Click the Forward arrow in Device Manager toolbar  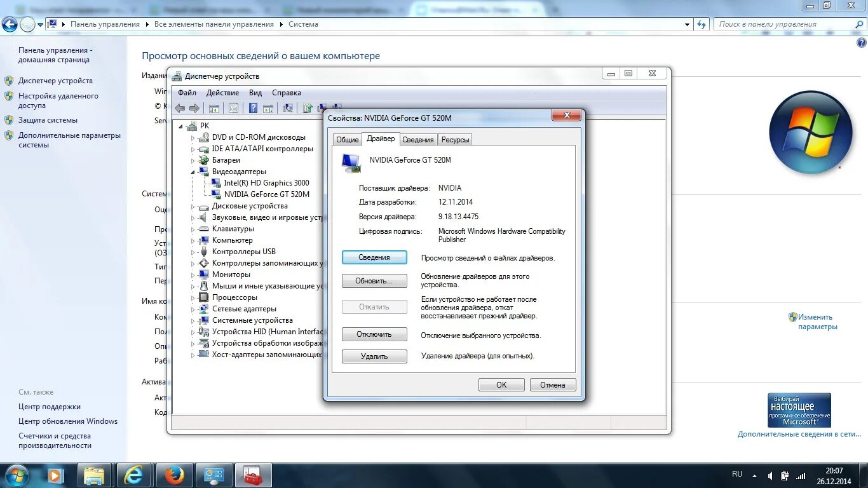coord(194,108)
